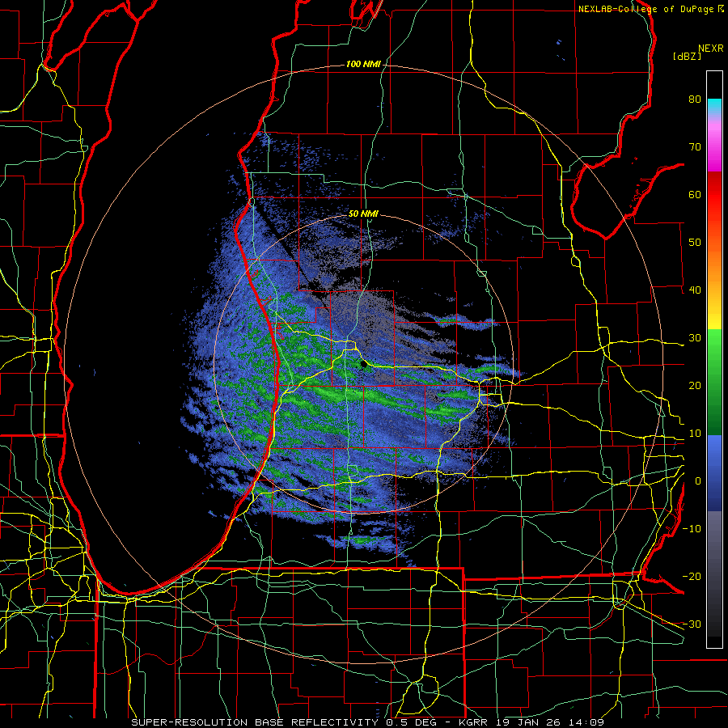Click the cyan segment of the color bar
The height and width of the screenshot is (728, 728).
click(x=714, y=105)
